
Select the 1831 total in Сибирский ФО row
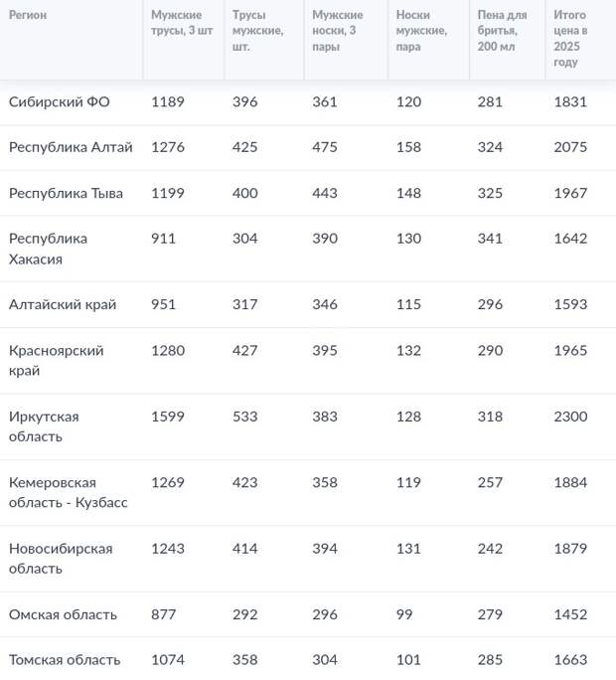570,102
